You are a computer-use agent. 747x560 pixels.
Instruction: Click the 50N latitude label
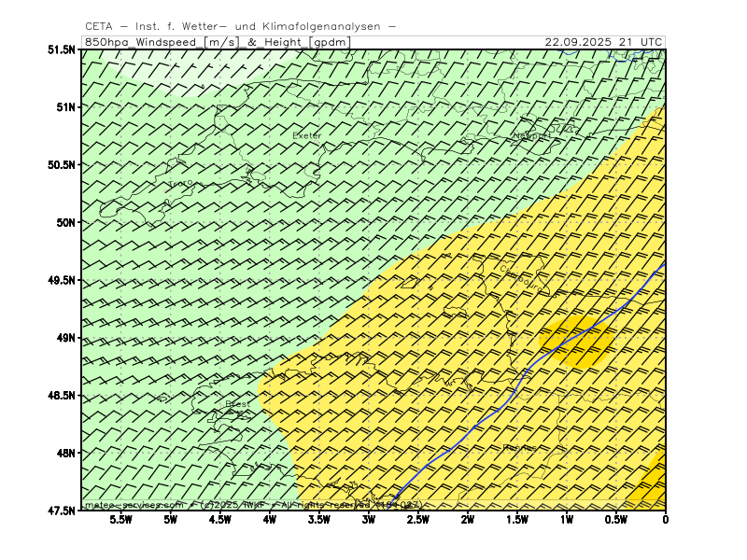(x=65, y=222)
